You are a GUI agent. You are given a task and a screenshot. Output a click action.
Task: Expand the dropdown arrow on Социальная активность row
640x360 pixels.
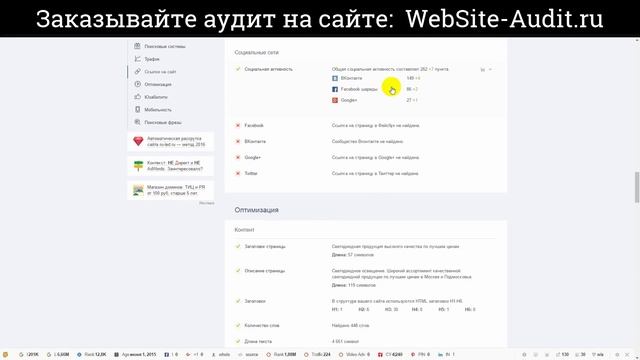(490, 70)
